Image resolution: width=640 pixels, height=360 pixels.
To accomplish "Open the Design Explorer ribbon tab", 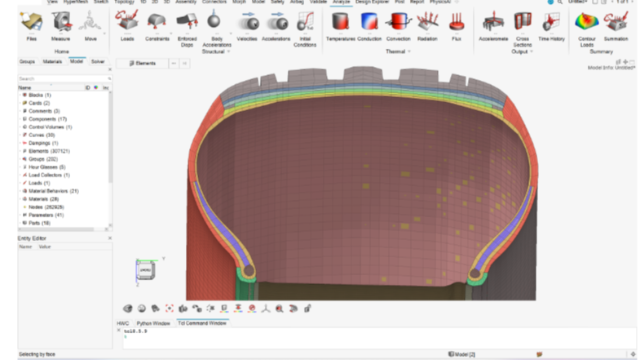I will pyautogui.click(x=372, y=2).
